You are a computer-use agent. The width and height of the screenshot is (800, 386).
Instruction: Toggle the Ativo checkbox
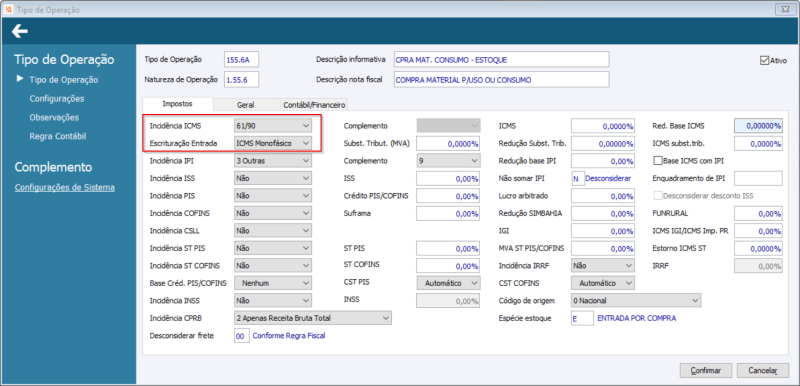click(x=764, y=60)
